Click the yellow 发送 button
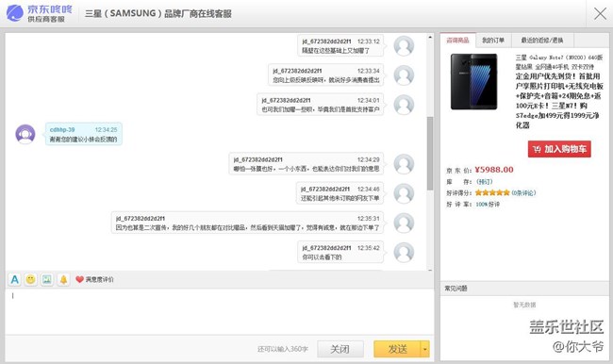 tap(397, 349)
